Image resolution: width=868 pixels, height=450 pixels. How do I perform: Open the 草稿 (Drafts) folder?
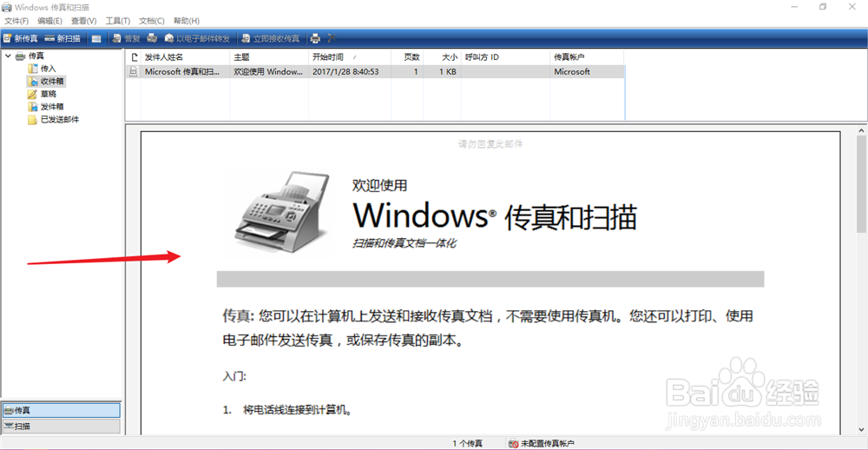click(x=42, y=94)
